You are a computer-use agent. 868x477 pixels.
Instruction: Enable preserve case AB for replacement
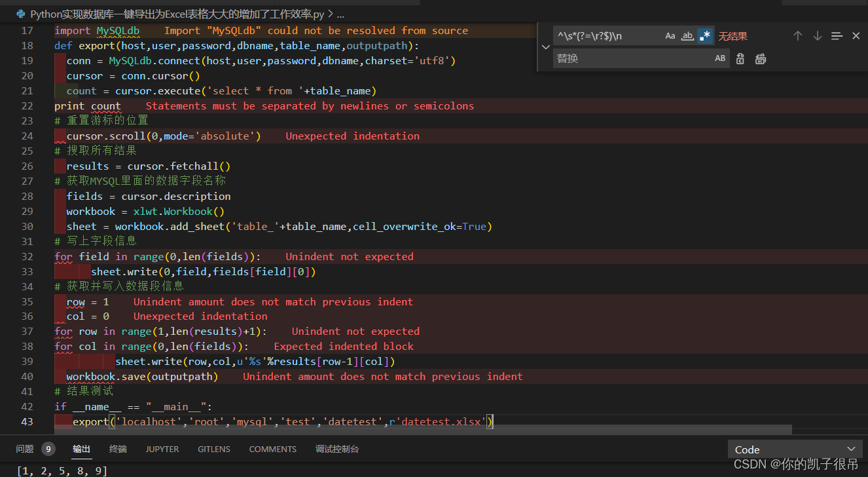pos(720,58)
